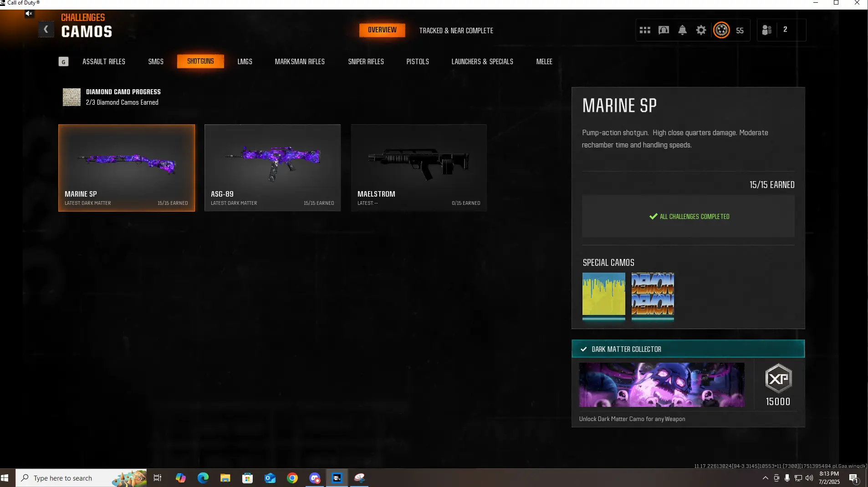Image resolution: width=868 pixels, height=487 pixels.
Task: Open notifications with the bell icon
Action: point(682,30)
